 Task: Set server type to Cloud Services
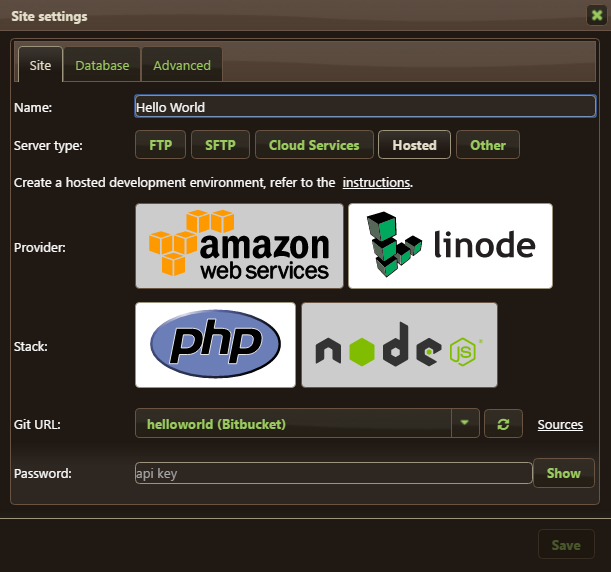point(314,145)
